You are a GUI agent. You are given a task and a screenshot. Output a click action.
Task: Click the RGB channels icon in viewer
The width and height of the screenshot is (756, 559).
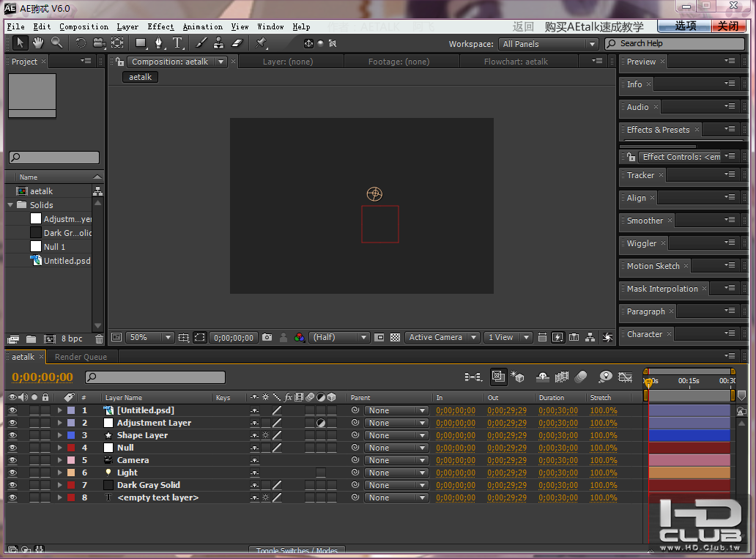coord(300,338)
